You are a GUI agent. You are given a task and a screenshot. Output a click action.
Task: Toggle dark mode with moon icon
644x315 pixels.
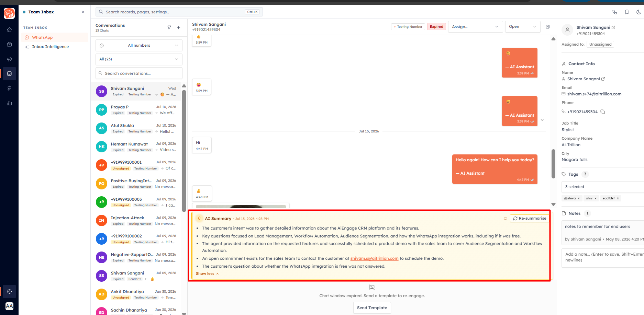[639, 12]
